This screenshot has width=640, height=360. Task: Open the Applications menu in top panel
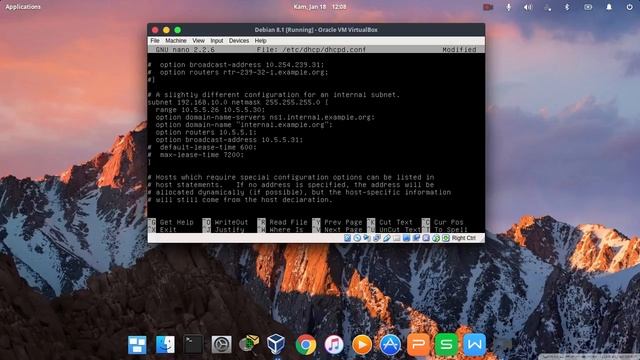(x=23, y=7)
